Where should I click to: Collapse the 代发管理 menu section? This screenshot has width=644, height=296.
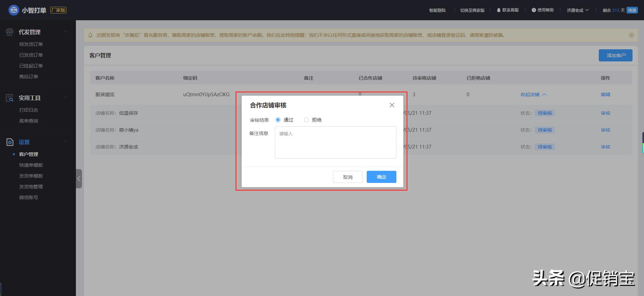pos(65,32)
